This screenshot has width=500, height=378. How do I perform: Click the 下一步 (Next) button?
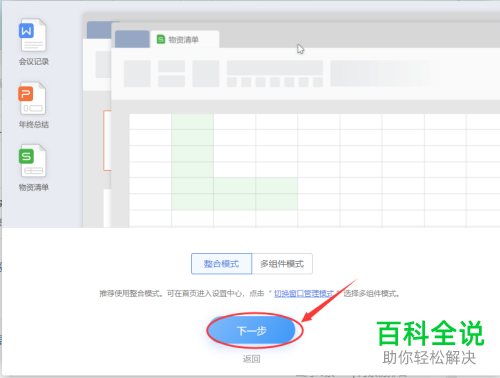click(252, 330)
